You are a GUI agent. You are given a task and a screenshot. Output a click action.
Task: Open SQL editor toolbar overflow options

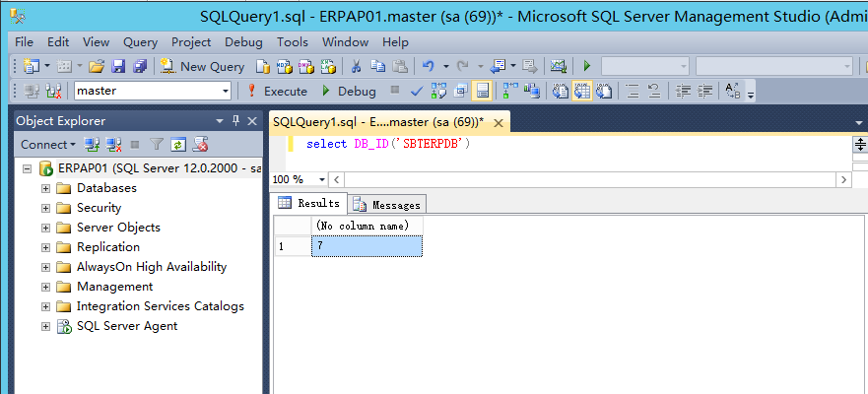[751, 95]
